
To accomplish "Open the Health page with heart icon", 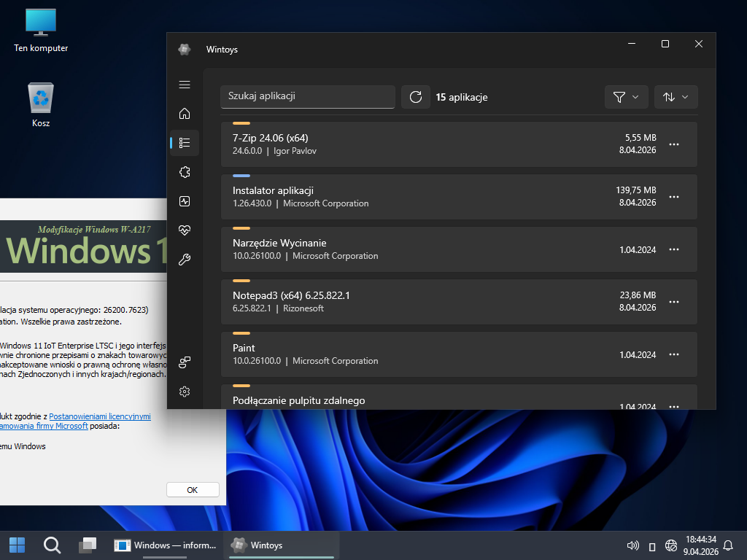I will [185, 230].
